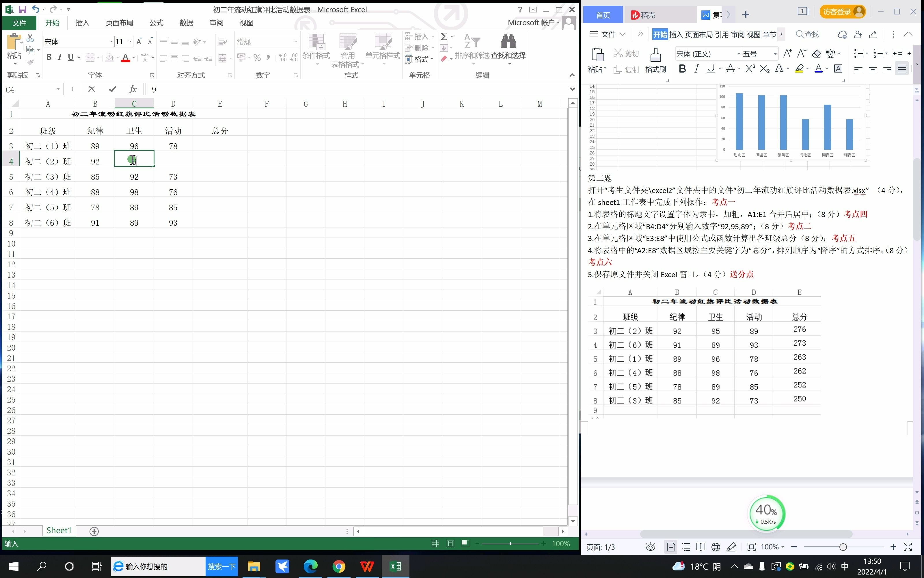Switch to the 公式 ribbon tab

(156, 23)
